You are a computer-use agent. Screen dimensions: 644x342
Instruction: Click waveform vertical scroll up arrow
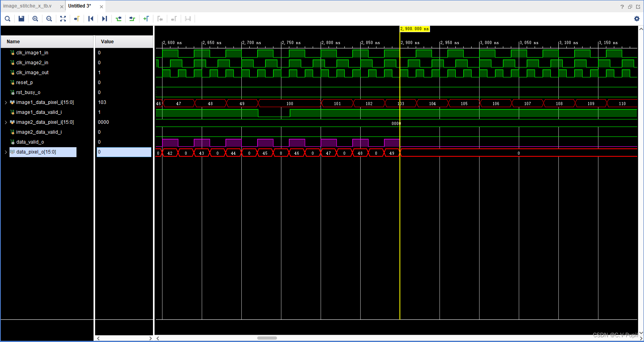point(641,29)
